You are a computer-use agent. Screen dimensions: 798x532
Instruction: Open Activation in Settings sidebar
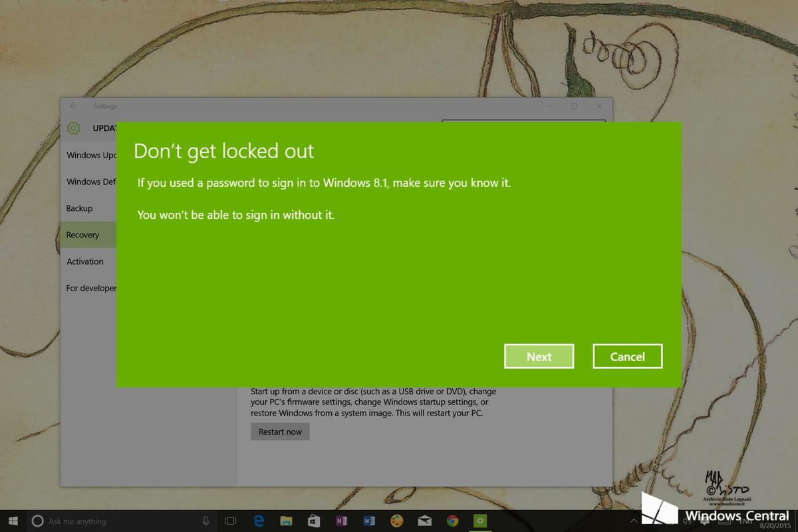pos(85,261)
